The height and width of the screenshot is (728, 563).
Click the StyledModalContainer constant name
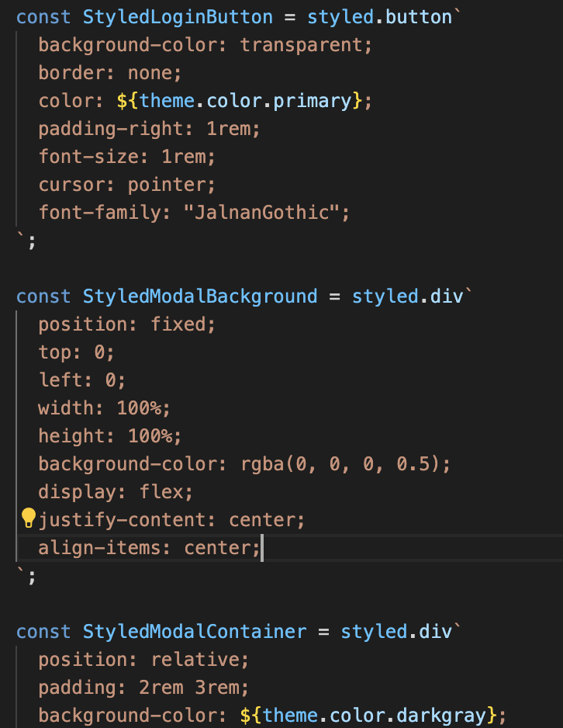195,632
